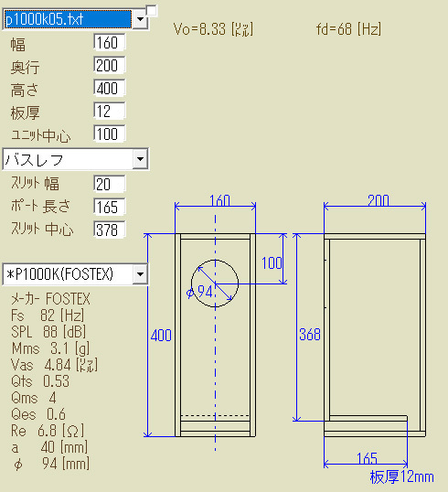Click the 160 width dimension in front view
This screenshot has height=492, width=448.
point(219,200)
